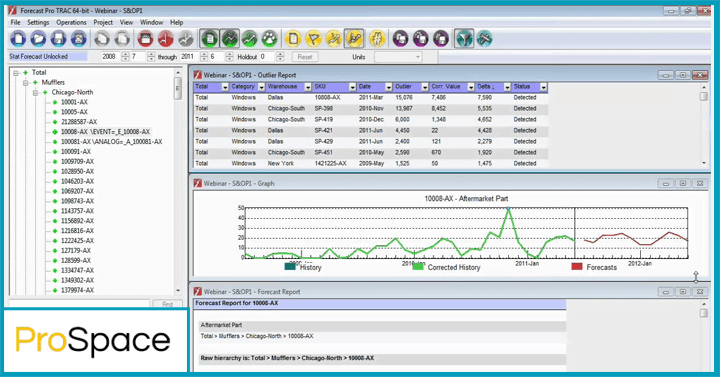The width and height of the screenshot is (720, 377).
Task: Select 1379974-AX in the tree
Action: coord(77,290)
